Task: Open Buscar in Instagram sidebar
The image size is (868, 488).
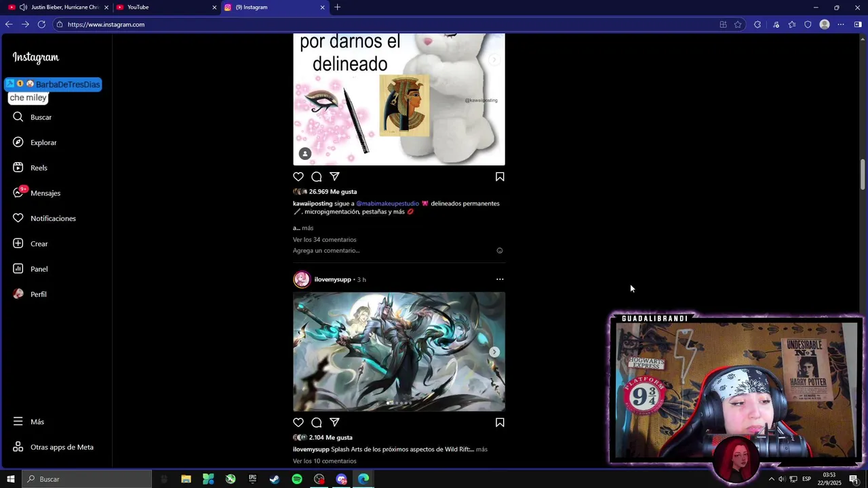Action: coord(32,117)
